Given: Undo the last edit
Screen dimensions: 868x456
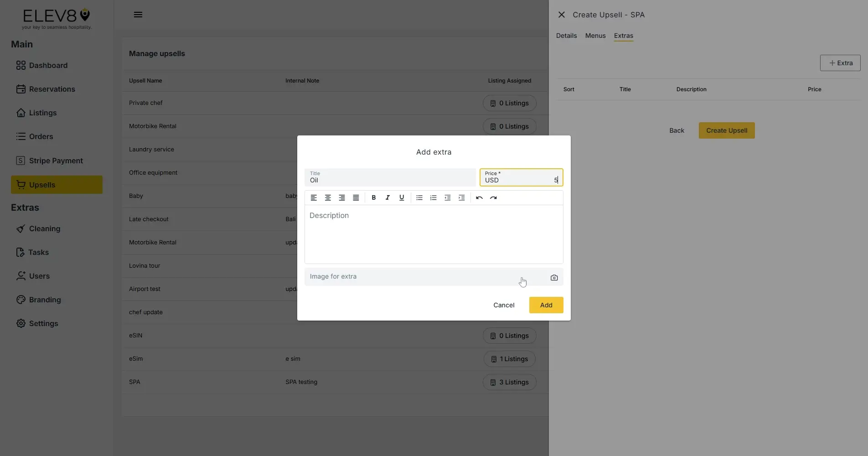Looking at the screenshot, I should tap(479, 197).
